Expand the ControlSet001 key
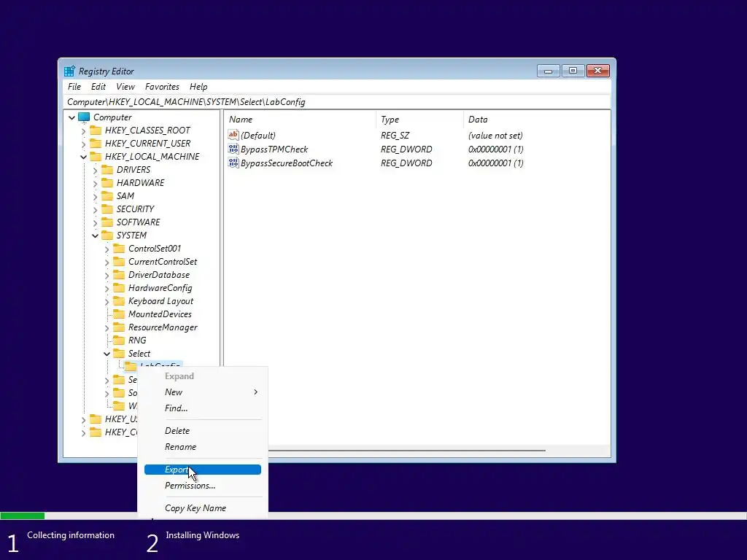The width and height of the screenshot is (747, 560). [x=107, y=249]
